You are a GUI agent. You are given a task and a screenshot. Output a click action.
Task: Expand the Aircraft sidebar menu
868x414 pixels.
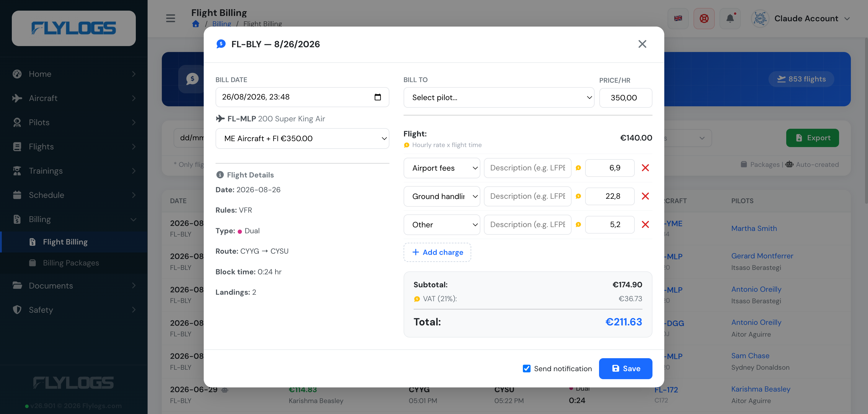point(74,98)
